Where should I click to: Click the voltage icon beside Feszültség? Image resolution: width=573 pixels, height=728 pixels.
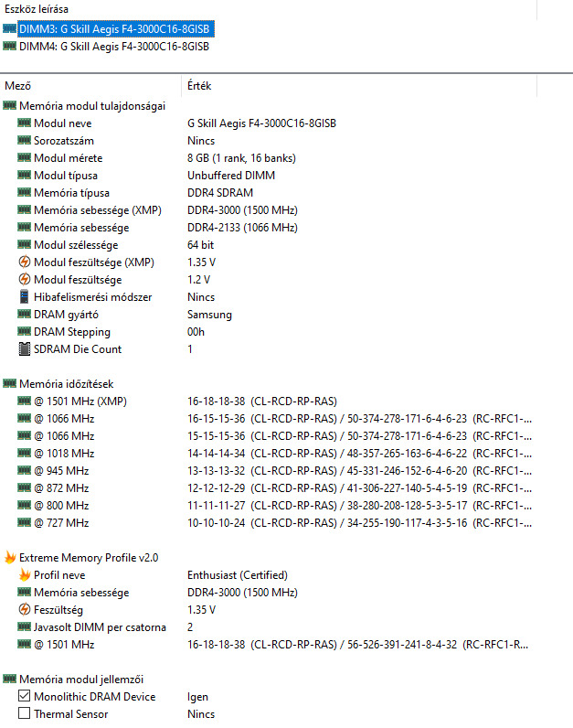[24, 609]
